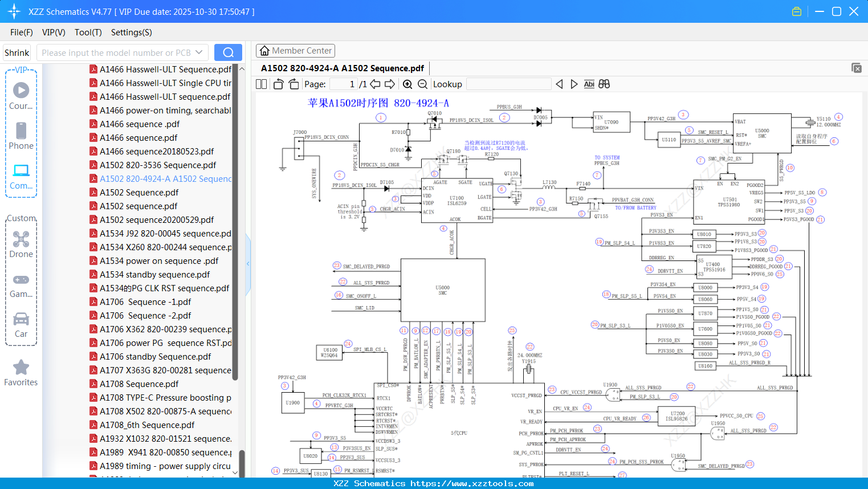Rotate the schematic page clockwise
868x489 pixels.
pyautogui.click(x=294, y=84)
